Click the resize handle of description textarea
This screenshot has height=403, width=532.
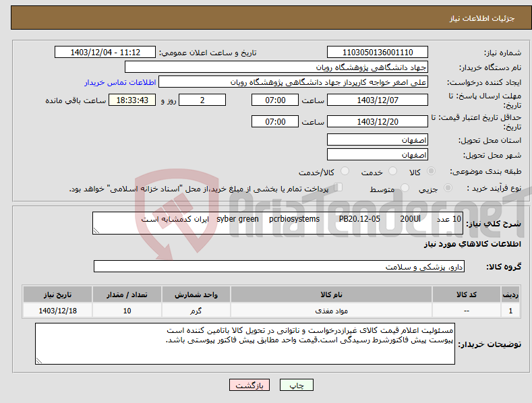point(96,230)
